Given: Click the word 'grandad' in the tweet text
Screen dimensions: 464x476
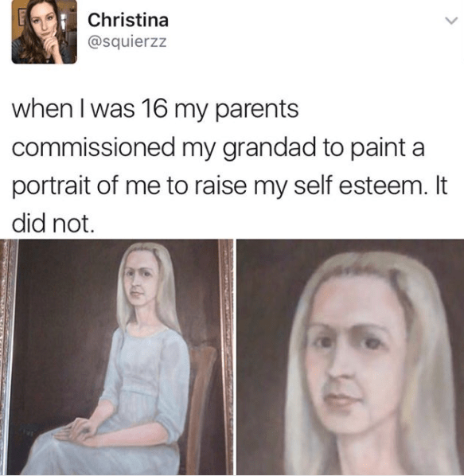Looking at the screenshot, I should (269, 149).
